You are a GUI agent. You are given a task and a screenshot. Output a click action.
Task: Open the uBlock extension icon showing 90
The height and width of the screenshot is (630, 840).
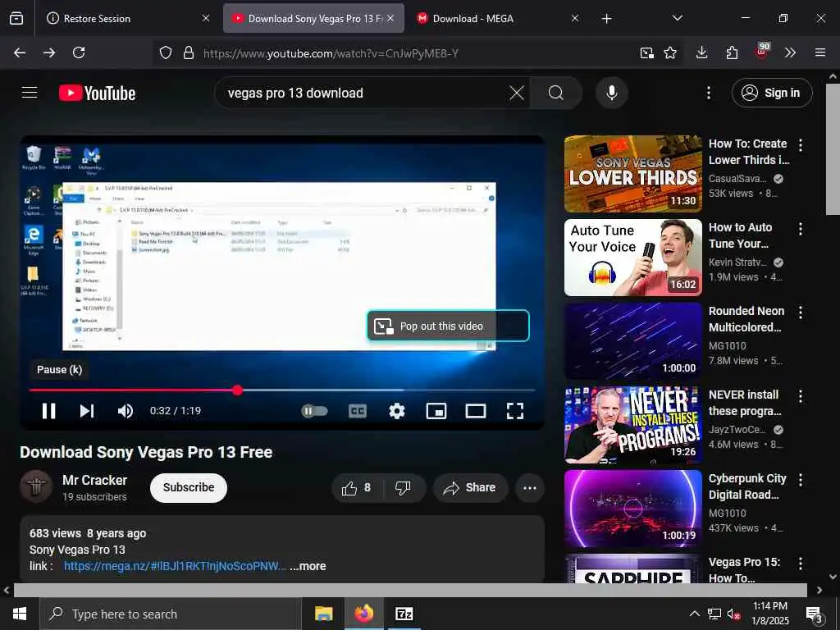click(762, 52)
